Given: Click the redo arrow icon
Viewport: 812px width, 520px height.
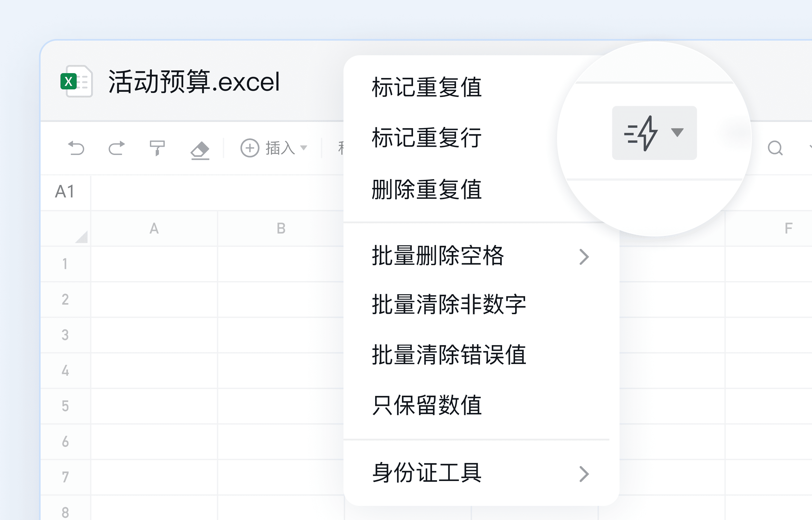Looking at the screenshot, I should pos(117,148).
